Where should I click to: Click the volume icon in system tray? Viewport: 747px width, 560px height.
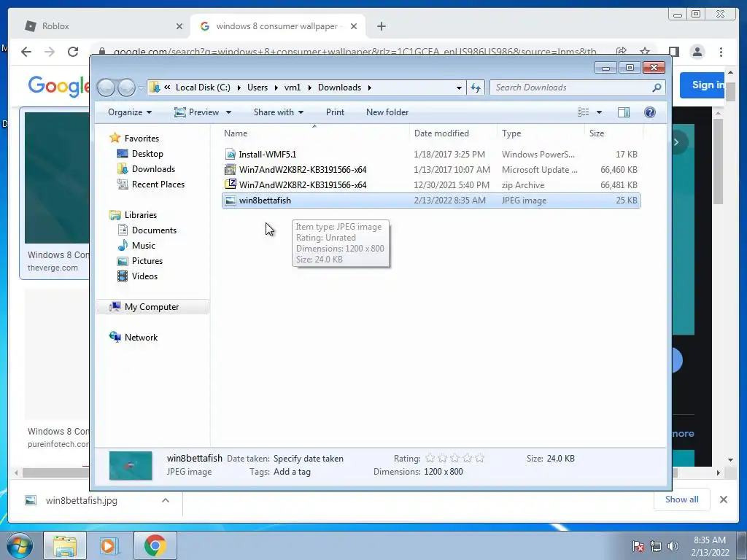(x=673, y=545)
